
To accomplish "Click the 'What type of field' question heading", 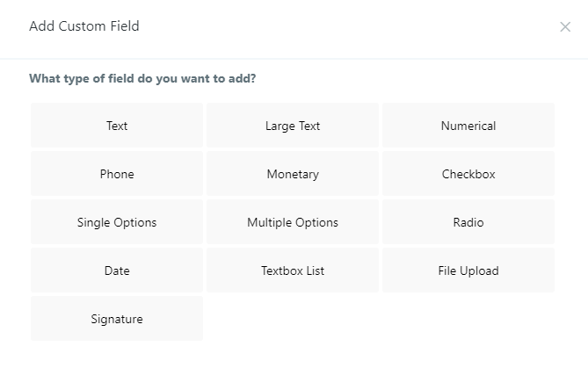I will pos(142,79).
